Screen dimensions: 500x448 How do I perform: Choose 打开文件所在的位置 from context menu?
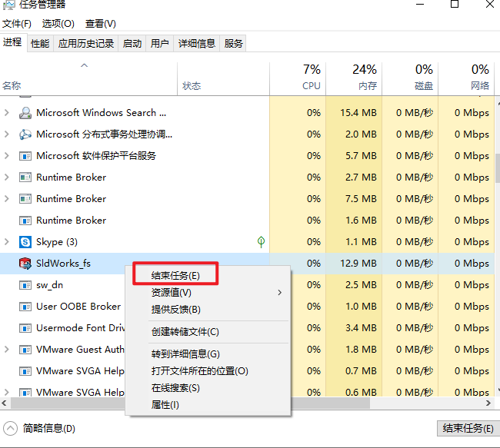(199, 371)
